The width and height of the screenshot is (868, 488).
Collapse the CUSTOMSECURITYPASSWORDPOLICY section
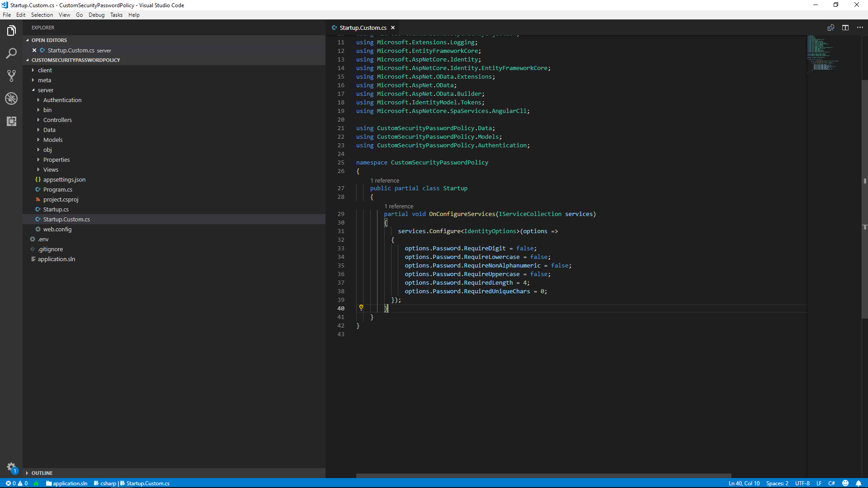pos(174,60)
